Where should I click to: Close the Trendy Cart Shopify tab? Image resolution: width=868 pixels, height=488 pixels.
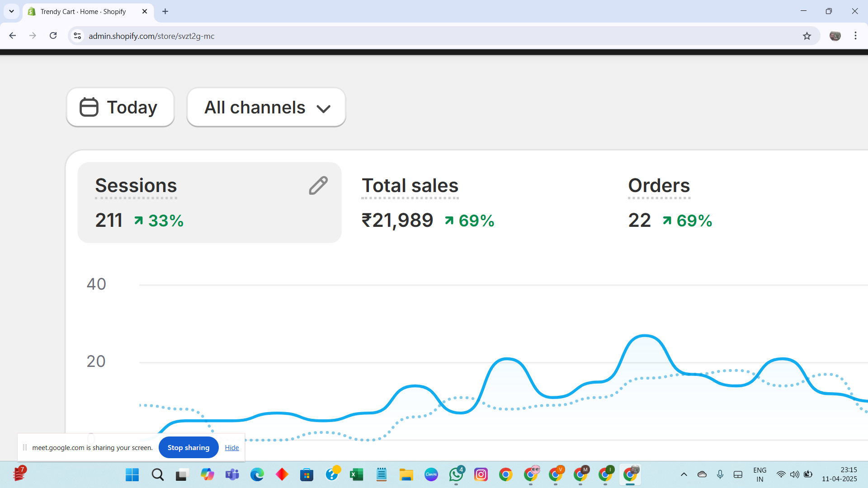tap(145, 11)
